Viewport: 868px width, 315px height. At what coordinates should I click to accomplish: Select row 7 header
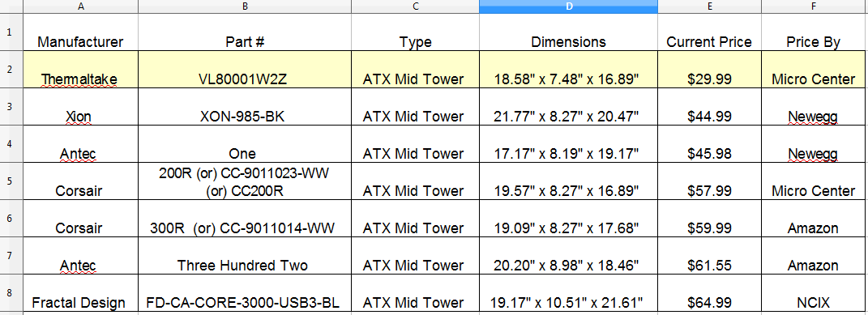[11, 257]
